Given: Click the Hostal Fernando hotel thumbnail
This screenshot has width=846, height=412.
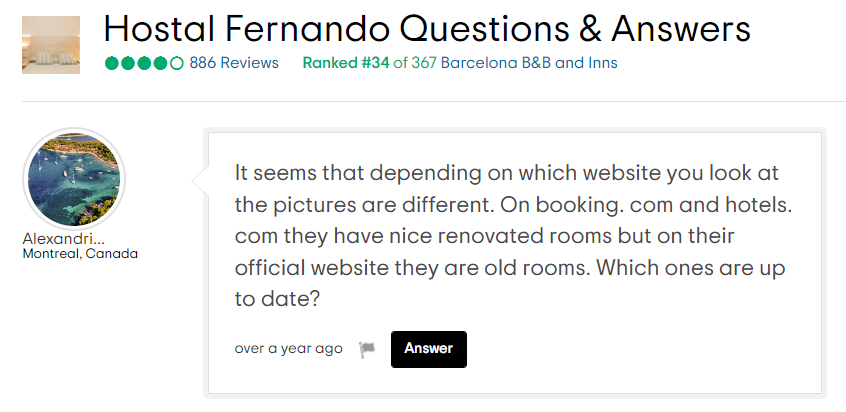Looking at the screenshot, I should tap(50, 44).
